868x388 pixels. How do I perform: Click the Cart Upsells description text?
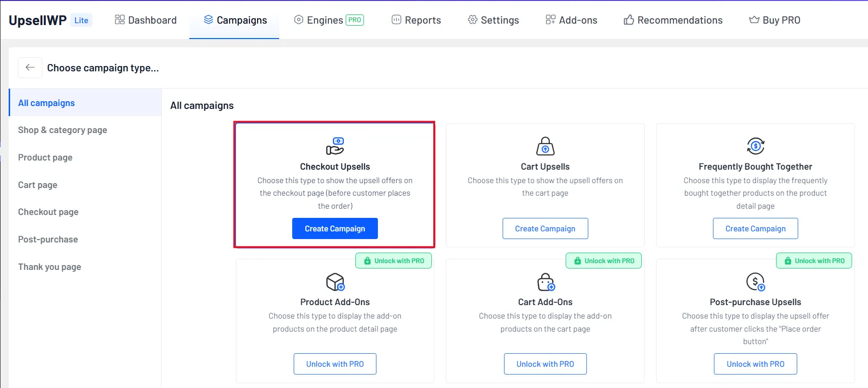coord(545,187)
